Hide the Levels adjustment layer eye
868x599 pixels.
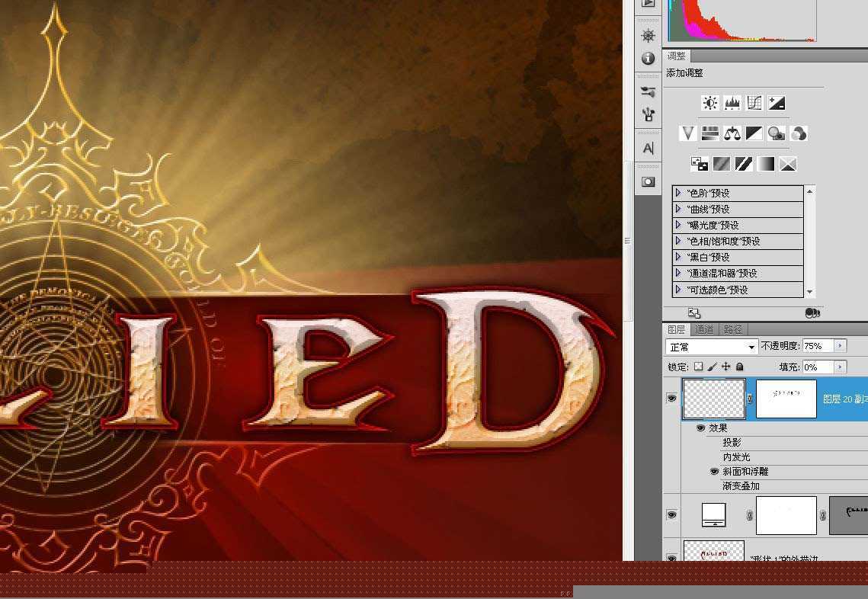tap(671, 515)
